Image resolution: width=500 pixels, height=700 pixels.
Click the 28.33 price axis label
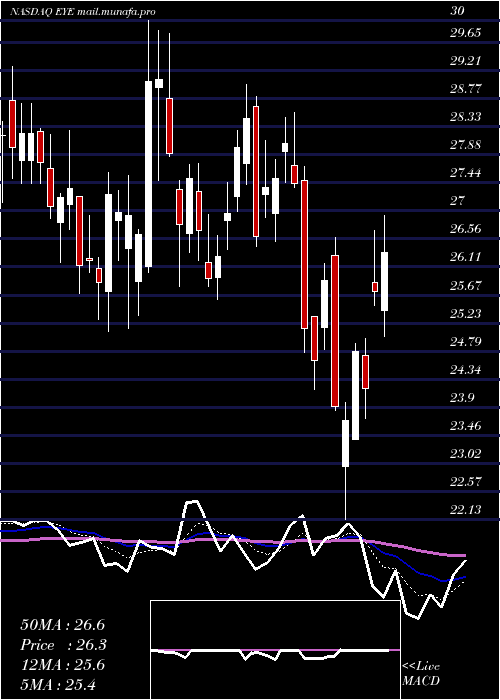click(x=466, y=117)
